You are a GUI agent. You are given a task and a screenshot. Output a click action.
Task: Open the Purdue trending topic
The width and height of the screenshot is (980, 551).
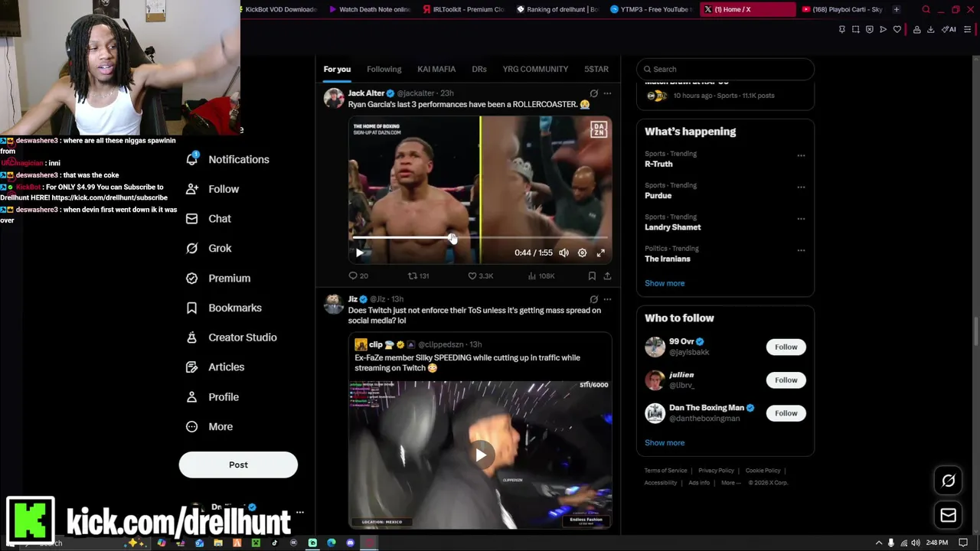point(658,195)
